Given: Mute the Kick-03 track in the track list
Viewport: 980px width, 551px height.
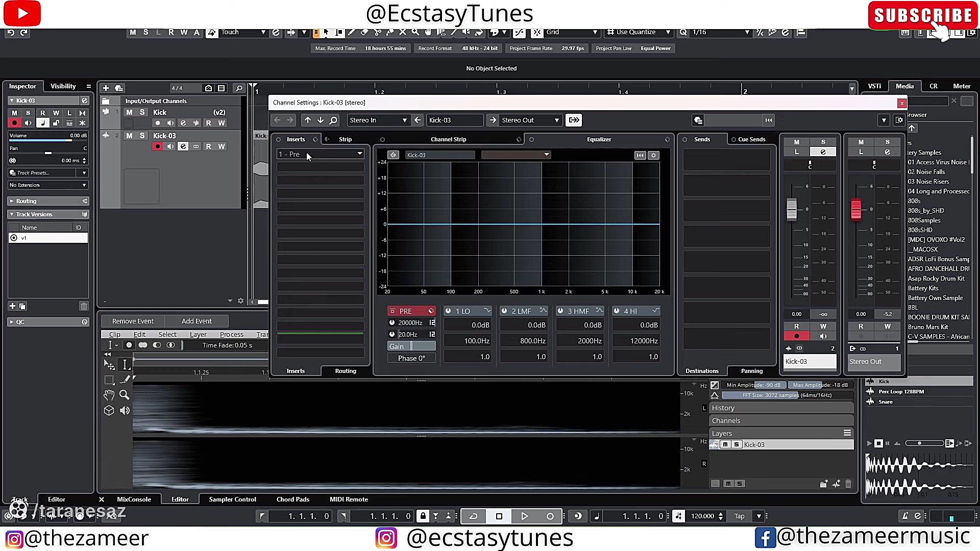Looking at the screenshot, I should point(129,136).
